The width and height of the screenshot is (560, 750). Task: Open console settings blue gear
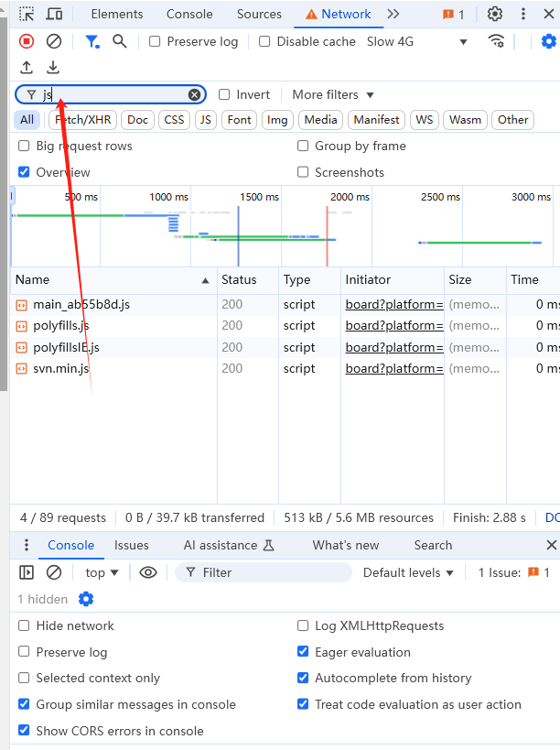click(86, 599)
